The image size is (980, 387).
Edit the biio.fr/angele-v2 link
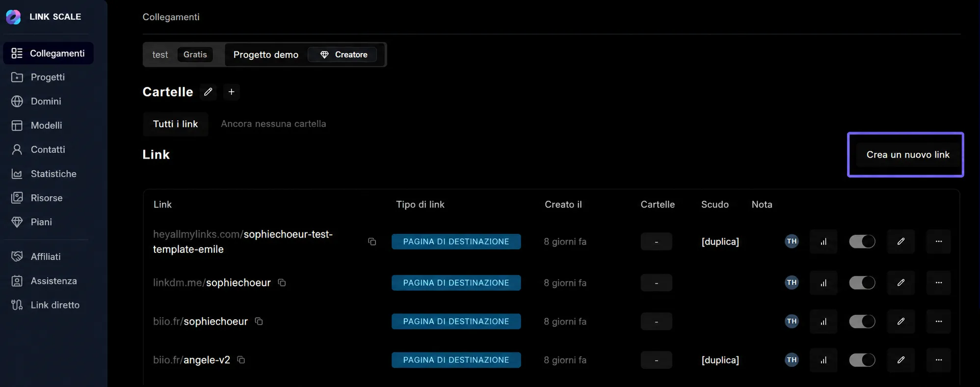(901, 360)
